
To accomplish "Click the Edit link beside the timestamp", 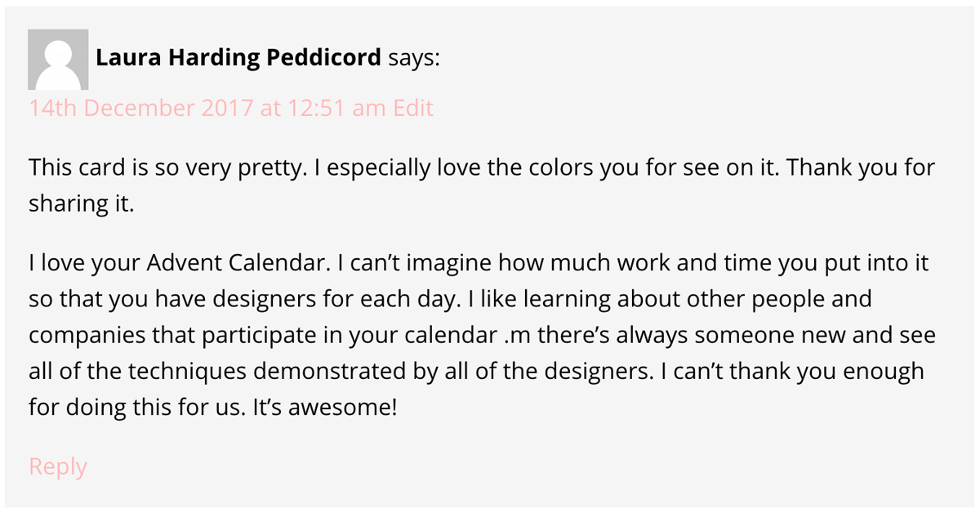I will coord(413,108).
